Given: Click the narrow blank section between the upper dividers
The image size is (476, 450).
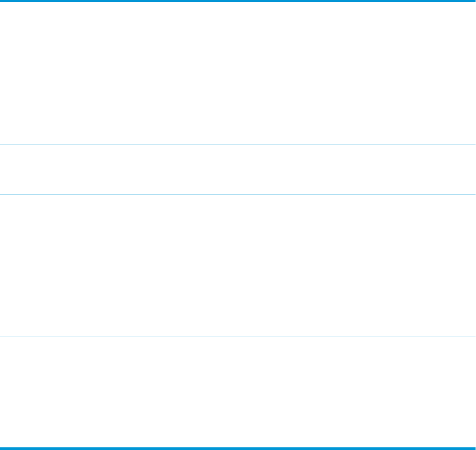Looking at the screenshot, I should pos(238,170).
